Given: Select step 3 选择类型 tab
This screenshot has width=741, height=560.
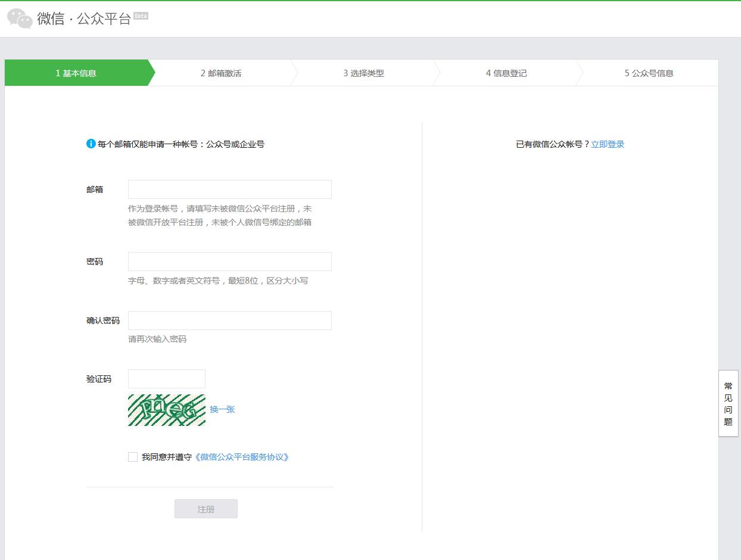Looking at the screenshot, I should pyautogui.click(x=363, y=73).
